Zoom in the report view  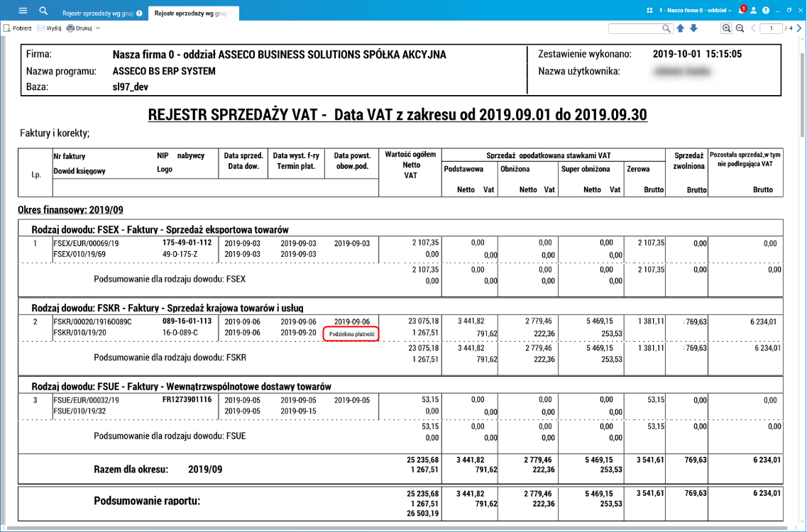click(726, 28)
